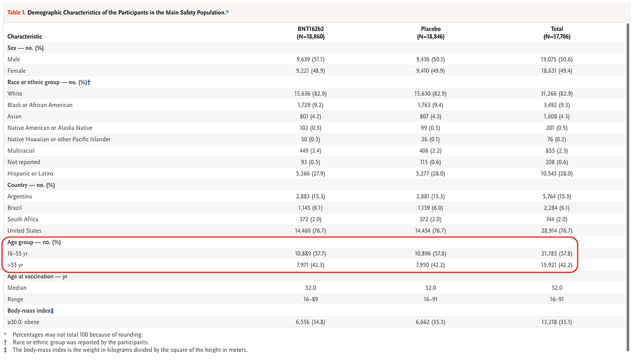
Task: Click the Male BNT162b2 value 9,639 (51.1)
Action: (x=310, y=60)
